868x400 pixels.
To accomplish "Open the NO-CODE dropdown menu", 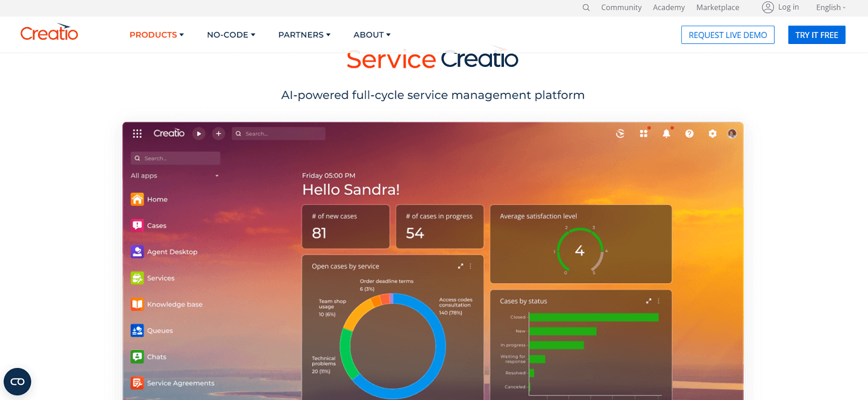I will (x=231, y=35).
